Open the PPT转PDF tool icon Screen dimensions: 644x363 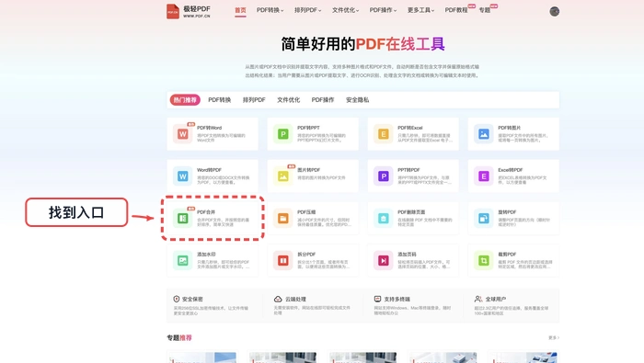384,176
